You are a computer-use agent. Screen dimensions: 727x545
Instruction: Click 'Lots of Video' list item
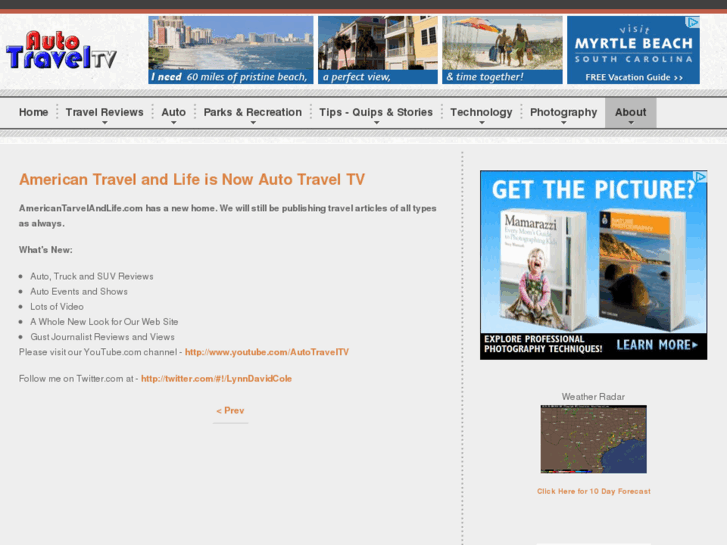[x=57, y=307]
